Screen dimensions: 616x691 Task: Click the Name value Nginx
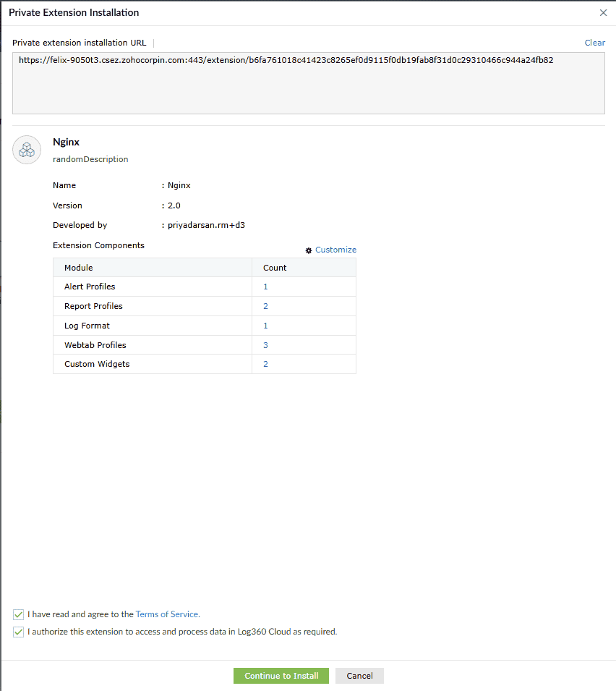[x=179, y=185]
